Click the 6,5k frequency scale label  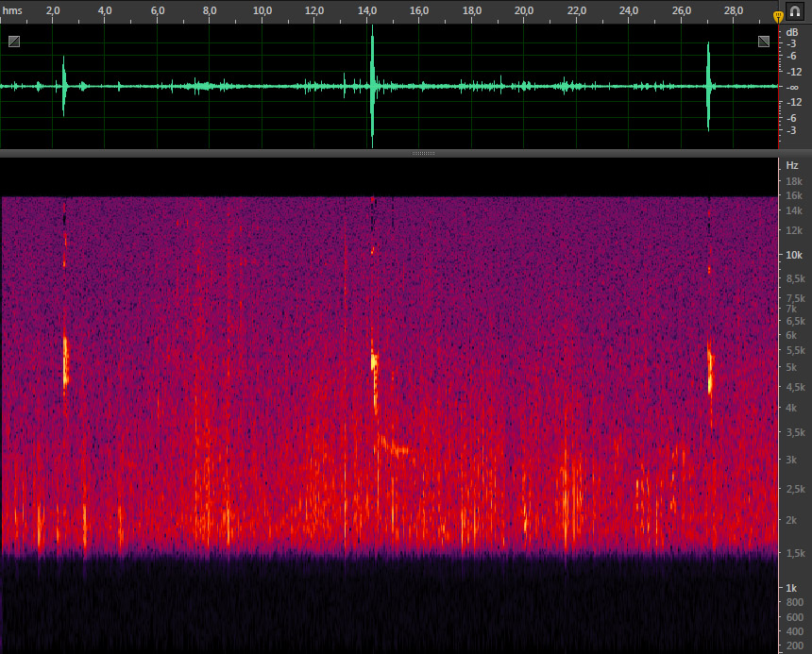[x=795, y=321]
